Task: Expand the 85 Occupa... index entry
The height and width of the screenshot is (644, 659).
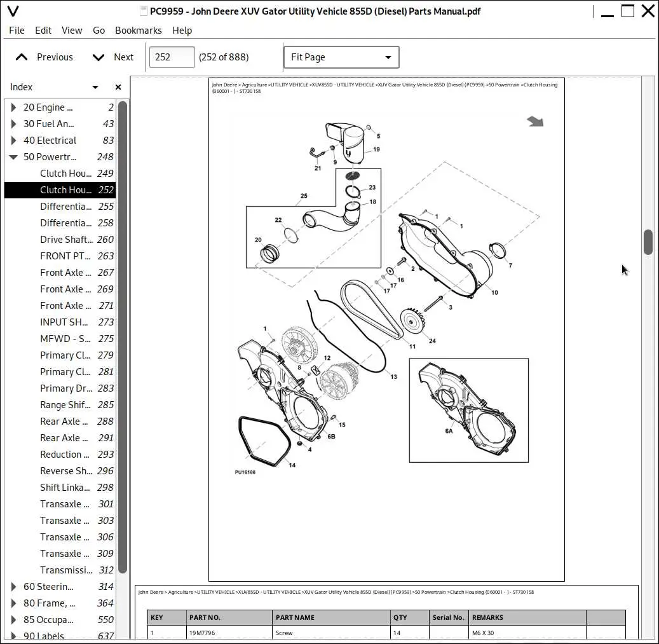Action: (x=13, y=620)
